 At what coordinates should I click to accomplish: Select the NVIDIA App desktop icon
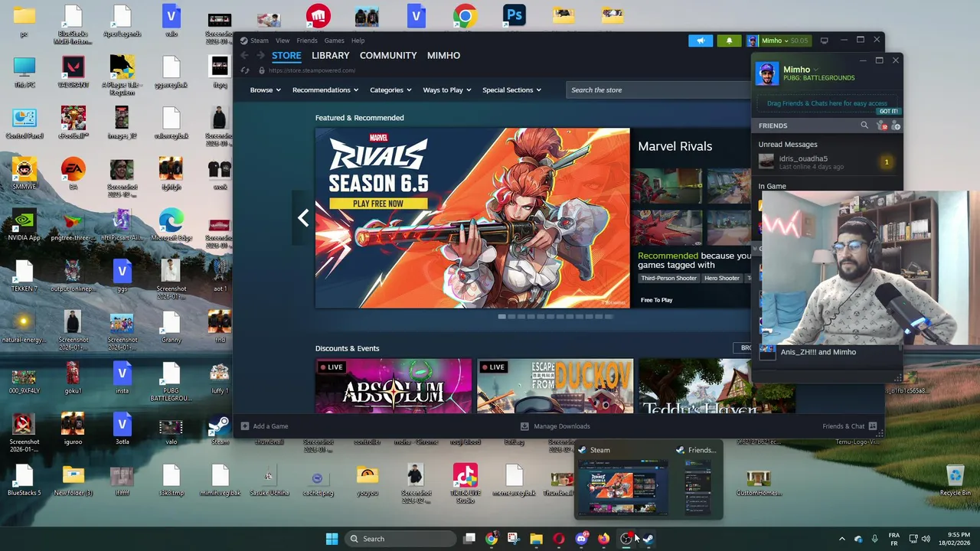click(x=24, y=226)
